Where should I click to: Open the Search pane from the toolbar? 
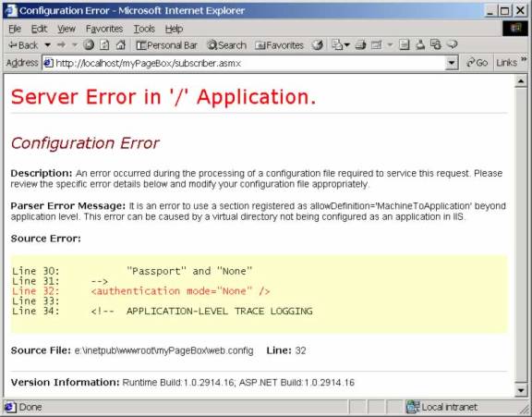coord(226,45)
